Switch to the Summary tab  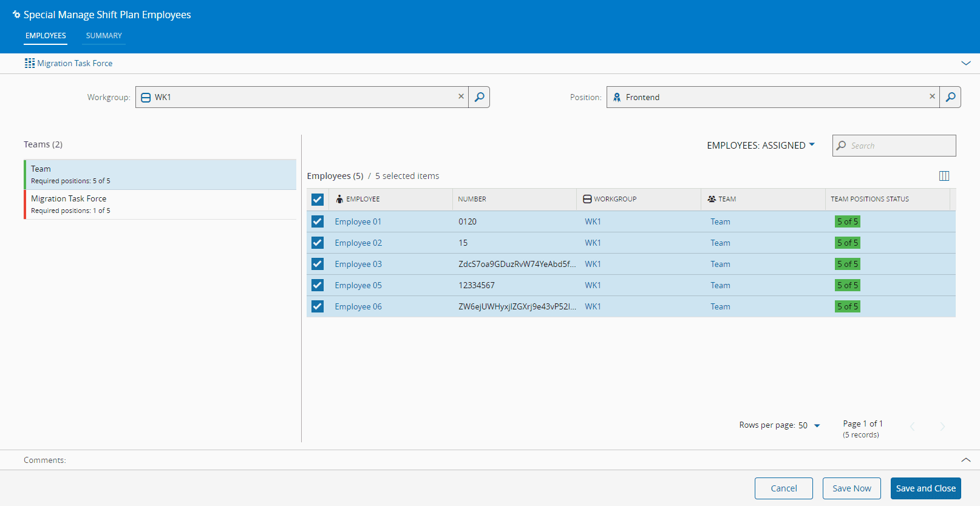pos(104,36)
